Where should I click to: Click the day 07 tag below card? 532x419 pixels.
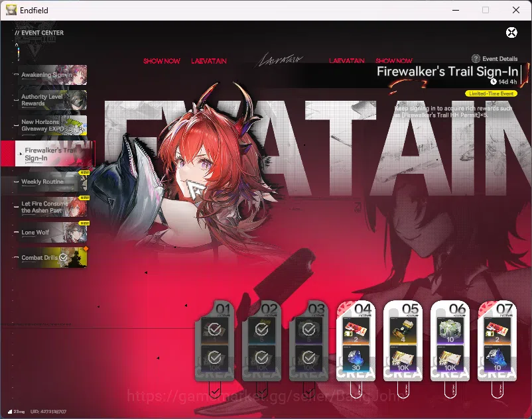tap(498, 390)
